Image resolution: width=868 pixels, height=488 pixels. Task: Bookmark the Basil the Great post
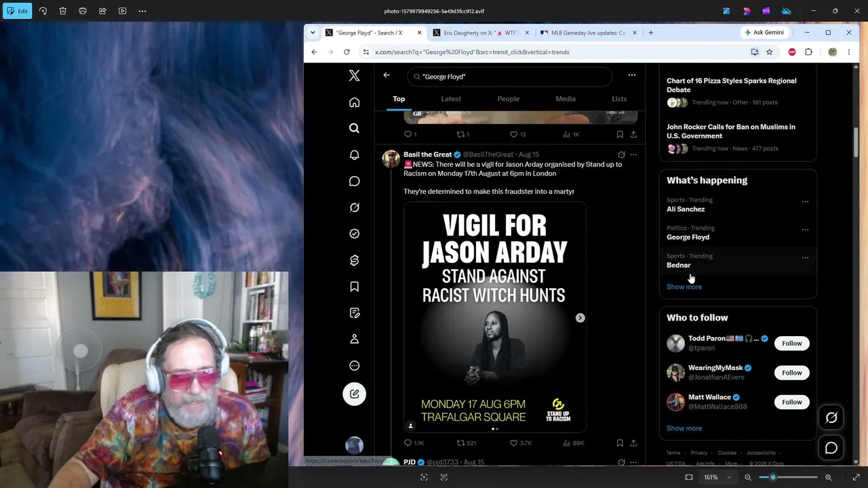[620, 443]
